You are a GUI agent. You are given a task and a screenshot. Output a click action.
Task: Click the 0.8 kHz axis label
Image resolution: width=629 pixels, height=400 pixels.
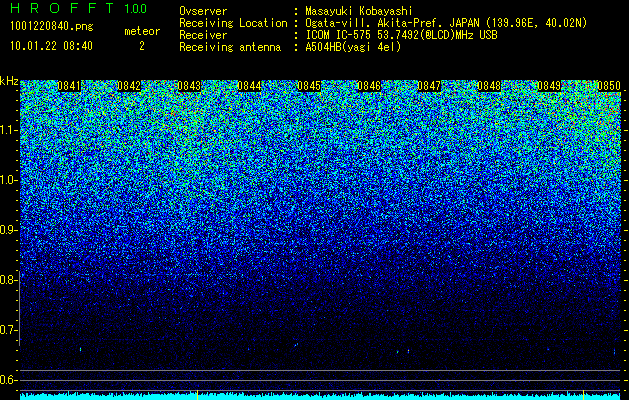coord(8,280)
